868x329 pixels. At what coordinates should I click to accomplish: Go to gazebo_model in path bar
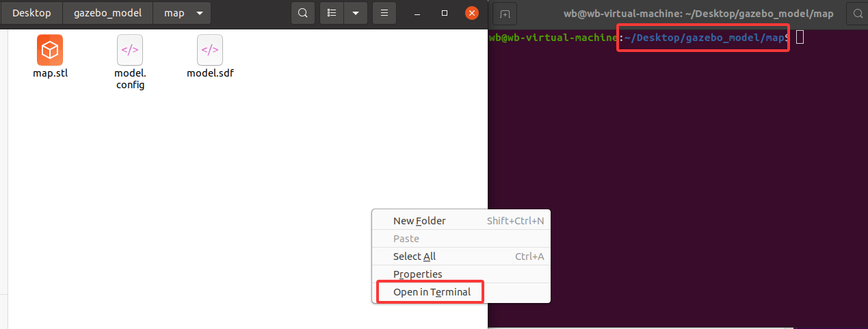click(108, 13)
